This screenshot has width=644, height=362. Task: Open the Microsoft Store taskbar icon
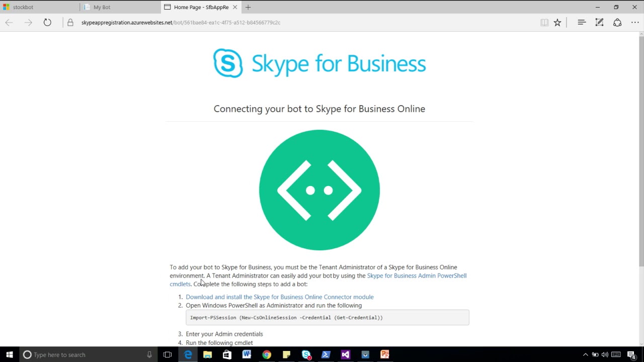click(227, 354)
